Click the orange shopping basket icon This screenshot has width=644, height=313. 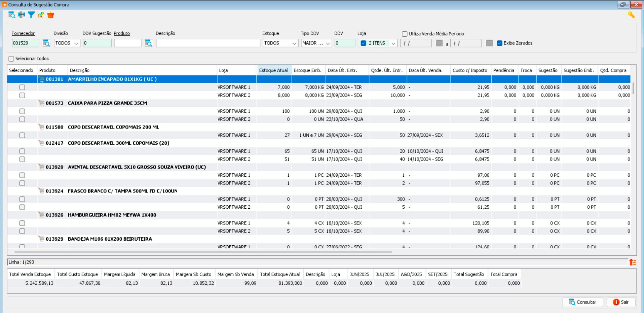[x=51, y=15]
